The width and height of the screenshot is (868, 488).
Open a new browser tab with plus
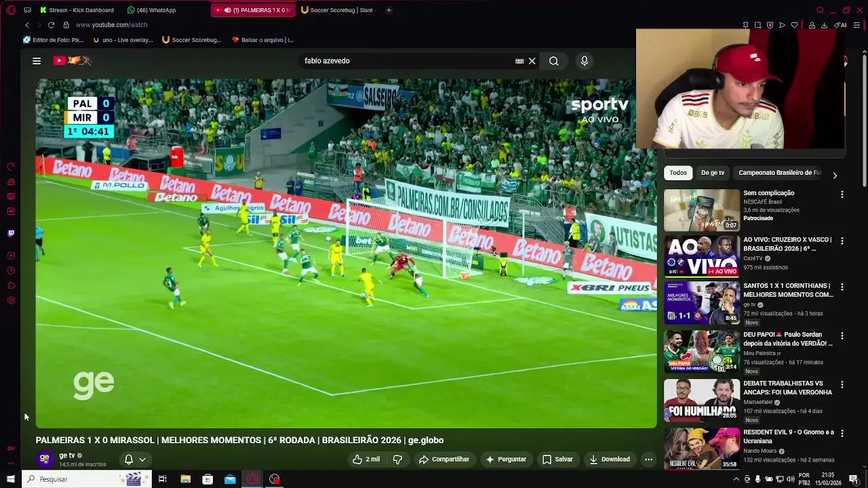click(x=389, y=10)
